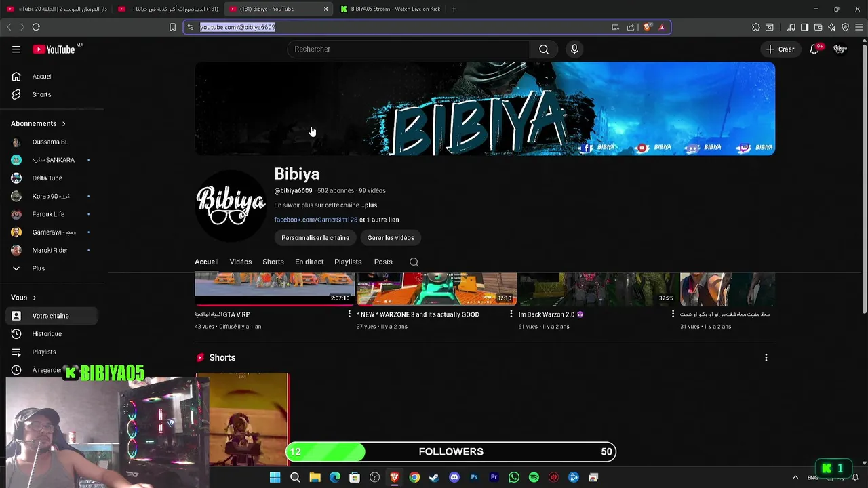Image resolution: width=868 pixels, height=488 pixels.
Task: Close the Bibiya YouTube browser tab
Action: pos(325,9)
